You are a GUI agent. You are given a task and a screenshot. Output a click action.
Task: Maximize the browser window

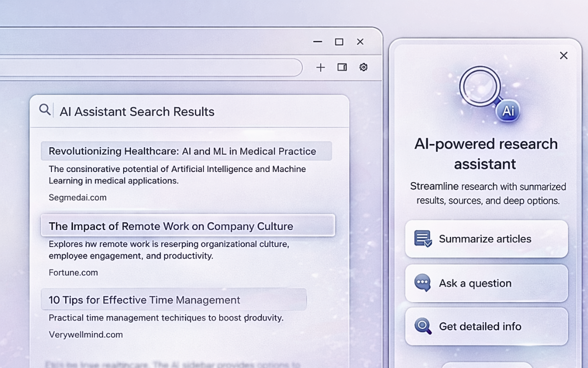click(339, 42)
